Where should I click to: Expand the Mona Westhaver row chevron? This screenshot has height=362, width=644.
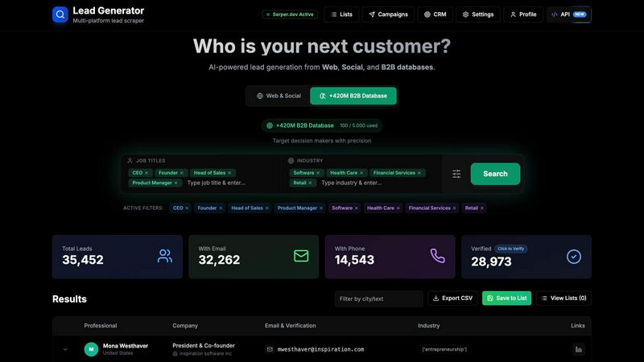pyautogui.click(x=65, y=349)
